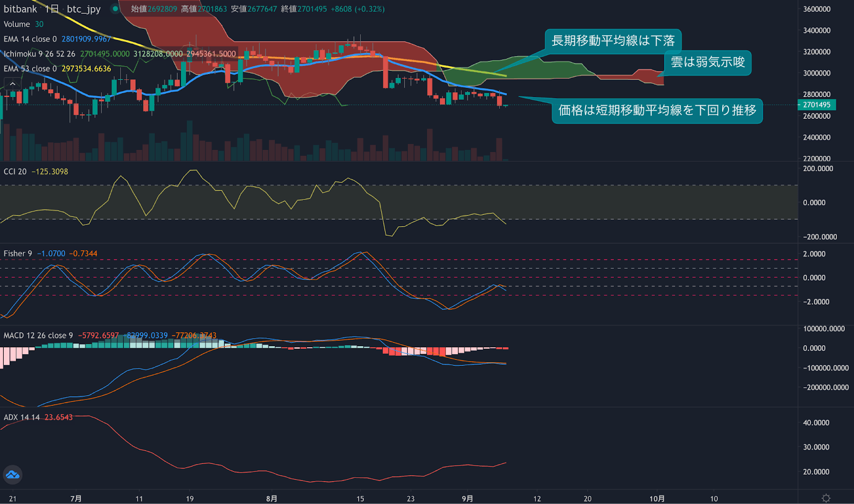The width and height of the screenshot is (854, 504).
Task: Click the 9月 label on the time axis
Action: [468, 499]
